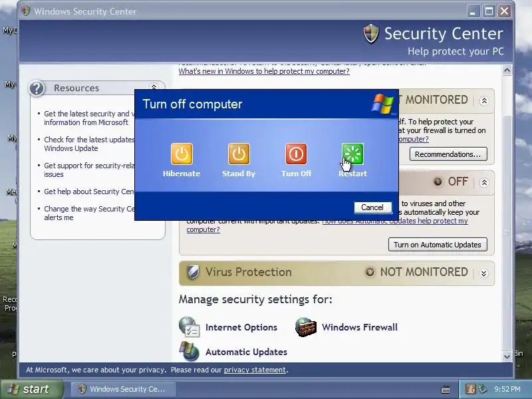The image size is (532, 399).
Task: Click the Help protect your PC subtitle
Action: [456, 51]
